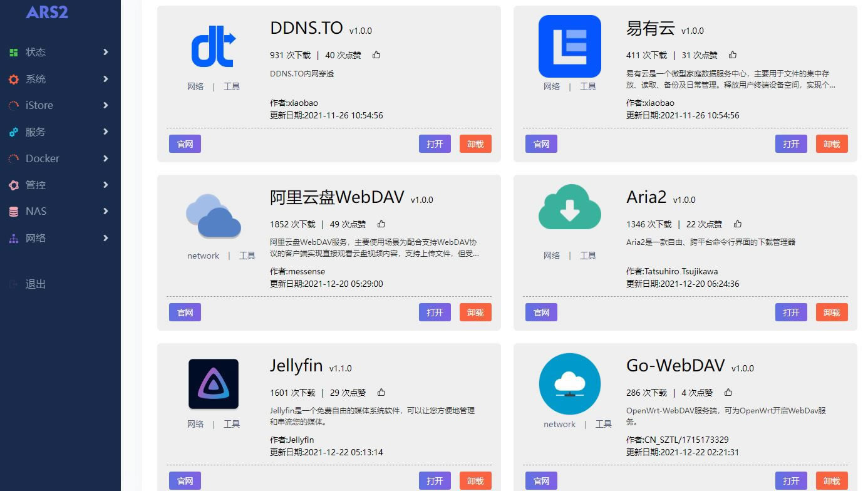Open the 系统 sidebar menu

60,79
